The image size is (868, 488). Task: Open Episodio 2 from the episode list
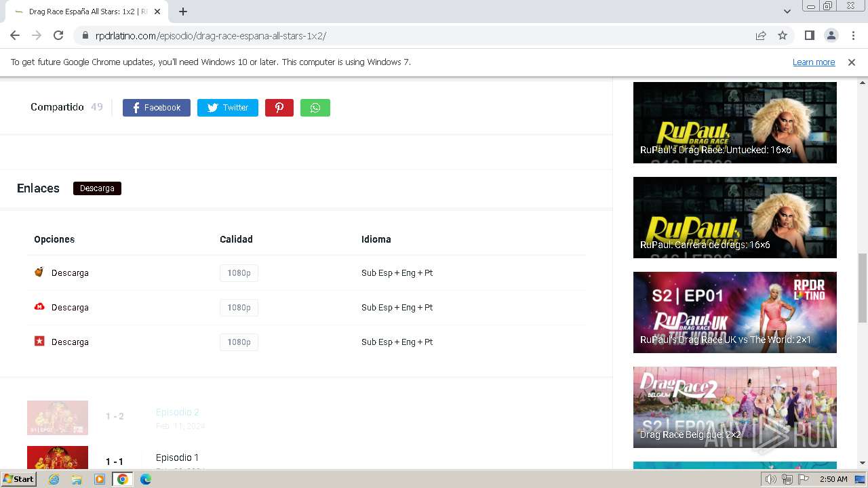(177, 412)
